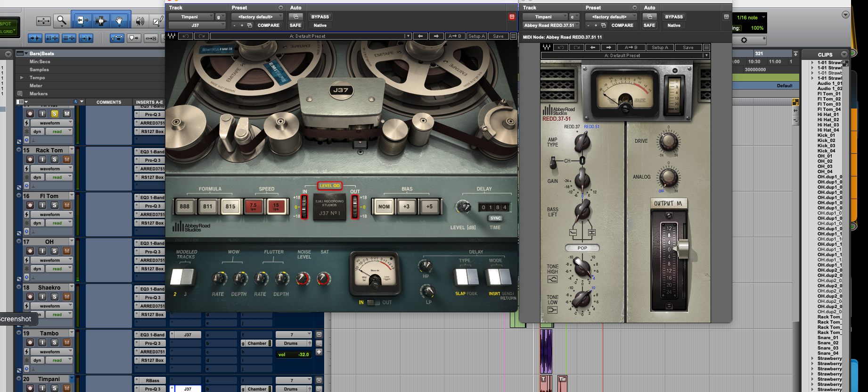868x392 pixels.
Task: Toggle the LEVEL link button on J37
Action: pos(329,186)
